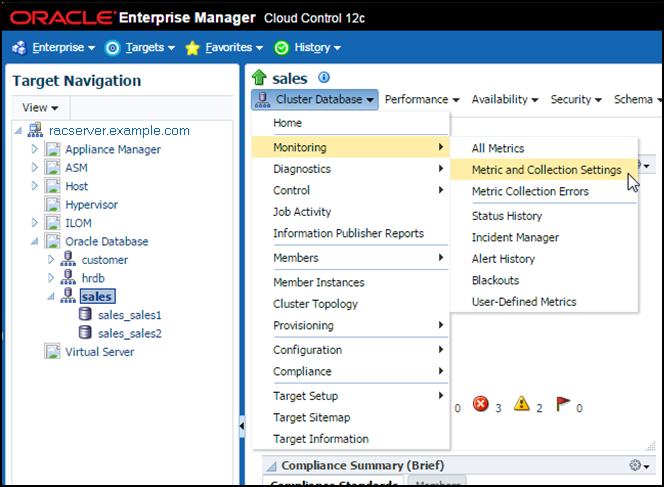This screenshot has height=487, width=664.
Task: Open the Availability menu
Action: [x=505, y=100]
